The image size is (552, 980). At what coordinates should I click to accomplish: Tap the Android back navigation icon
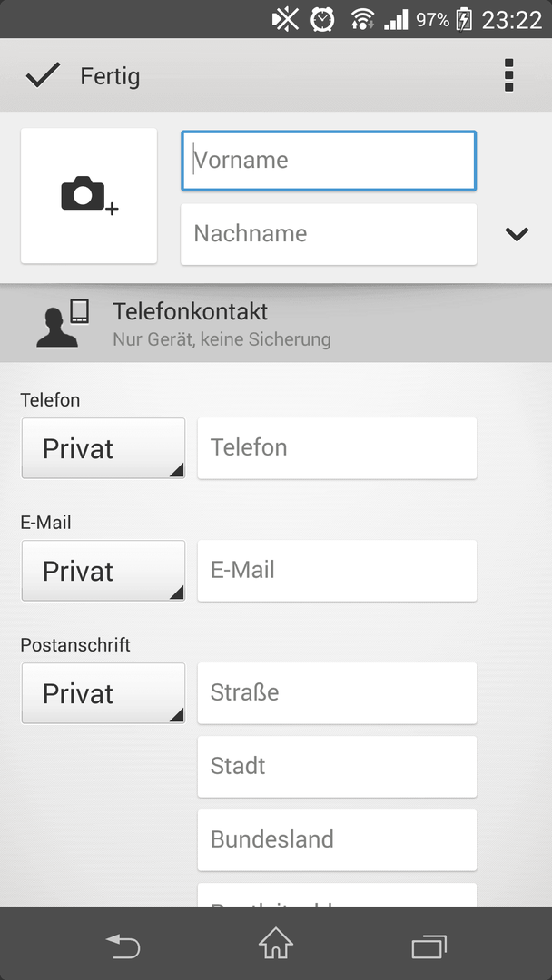(123, 945)
